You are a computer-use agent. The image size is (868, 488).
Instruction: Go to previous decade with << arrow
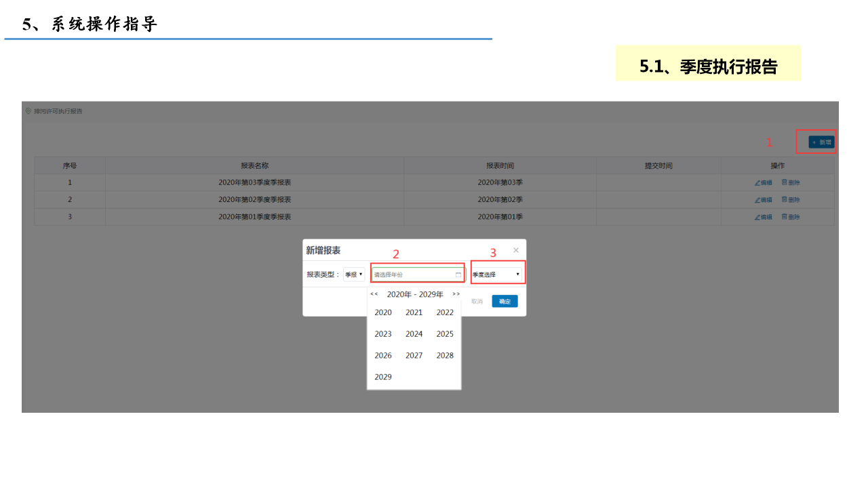click(374, 294)
